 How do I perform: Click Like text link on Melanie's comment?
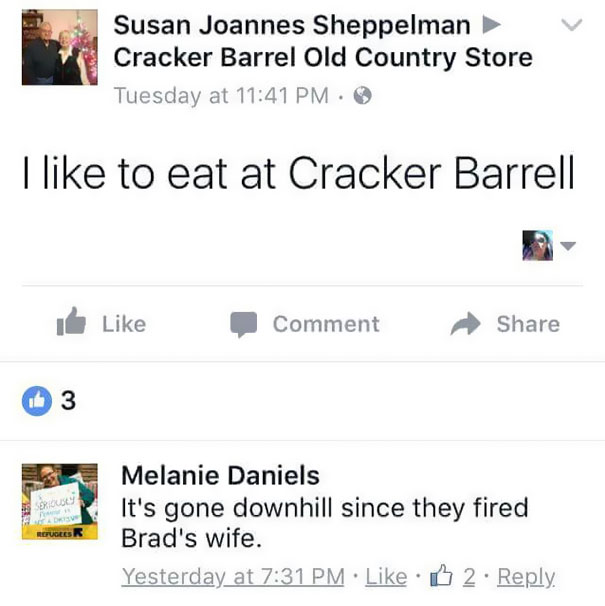point(385,577)
